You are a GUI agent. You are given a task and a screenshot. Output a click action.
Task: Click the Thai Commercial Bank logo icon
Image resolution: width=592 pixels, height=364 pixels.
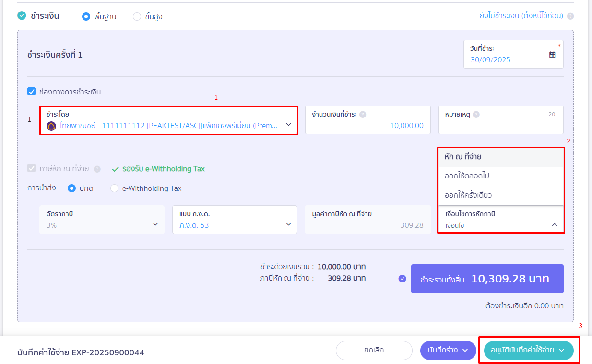(51, 126)
